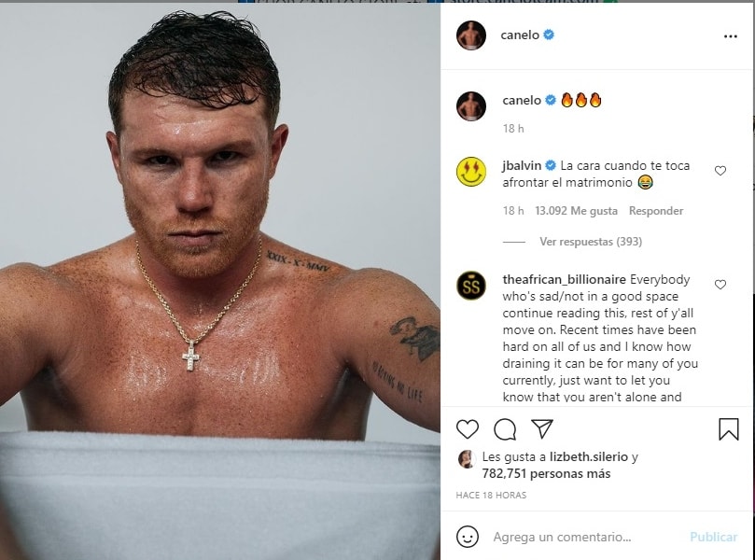This screenshot has height=560, width=755.
Task: Open the emoji picker smiley icon
Action: coord(467,537)
